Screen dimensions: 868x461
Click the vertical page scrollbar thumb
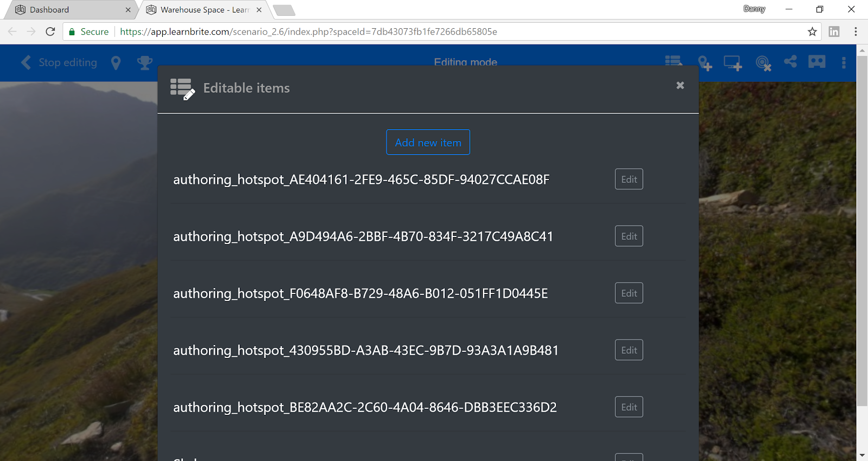click(862, 230)
